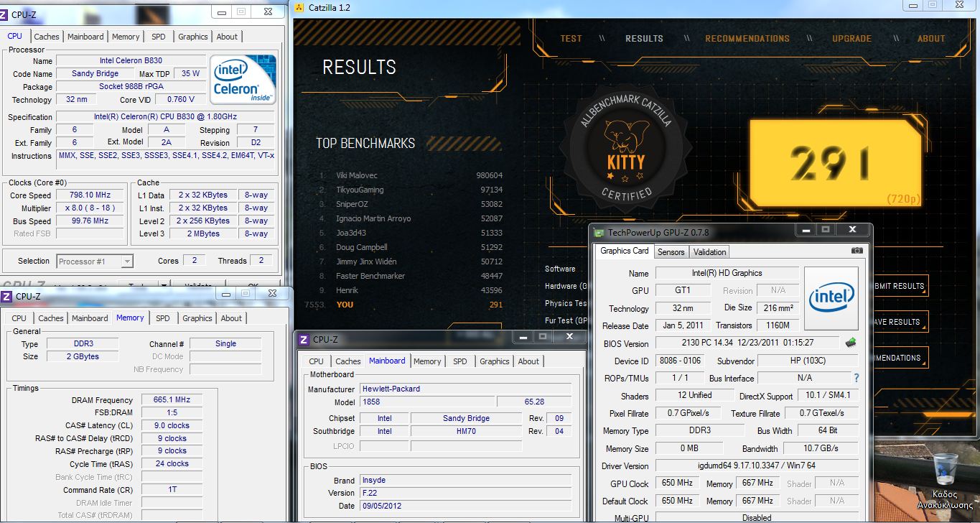The width and height of the screenshot is (980, 523).
Task: Switch to Sensors tab in GPU-Z
Action: 671,251
